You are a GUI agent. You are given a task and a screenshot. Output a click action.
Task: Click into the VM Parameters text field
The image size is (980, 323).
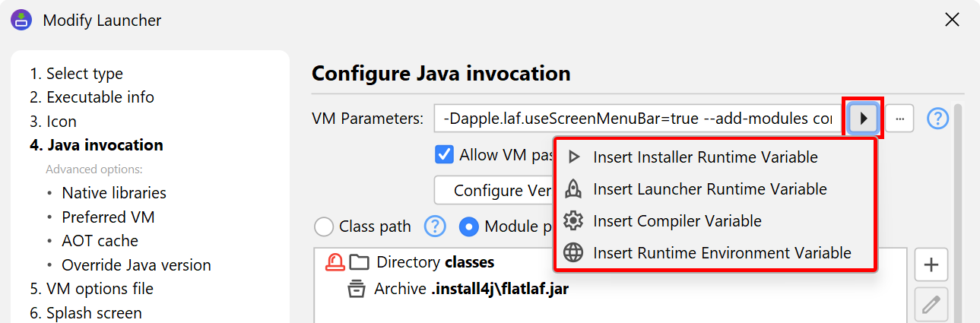pyautogui.click(x=637, y=119)
